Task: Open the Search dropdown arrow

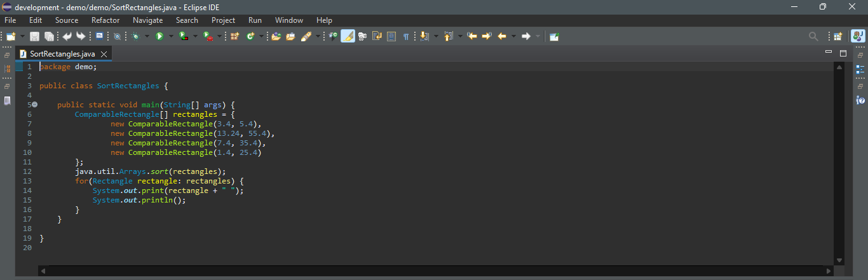Action: [x=318, y=36]
